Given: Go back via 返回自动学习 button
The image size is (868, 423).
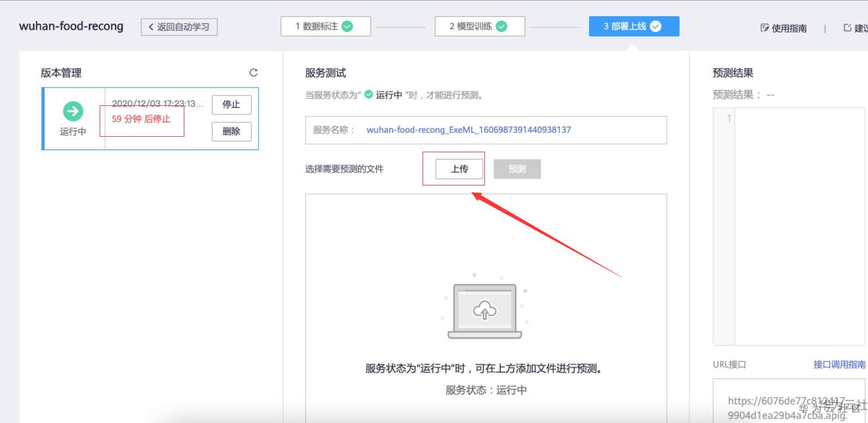Looking at the screenshot, I should coord(179,27).
